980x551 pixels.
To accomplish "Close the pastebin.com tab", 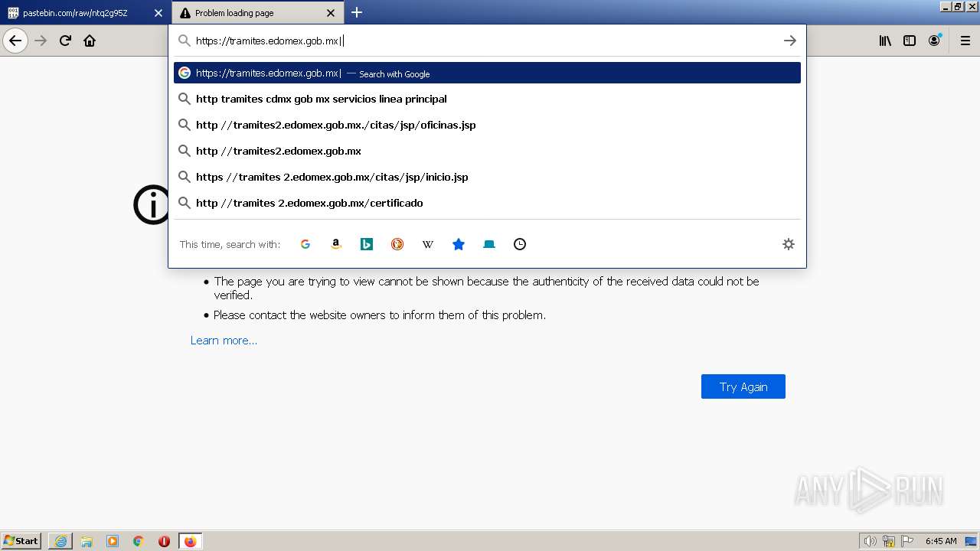I will coord(158,13).
